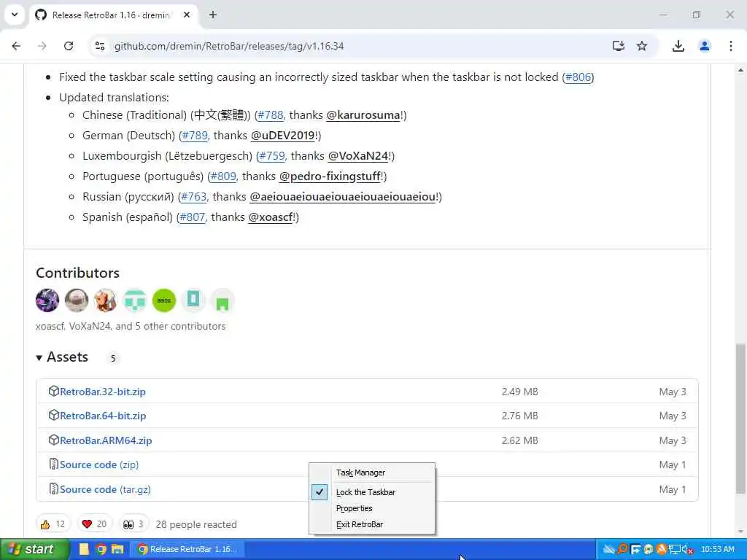Download RetroBar.64-bit.zip
Viewport: 747px width, 560px height.
click(x=103, y=416)
